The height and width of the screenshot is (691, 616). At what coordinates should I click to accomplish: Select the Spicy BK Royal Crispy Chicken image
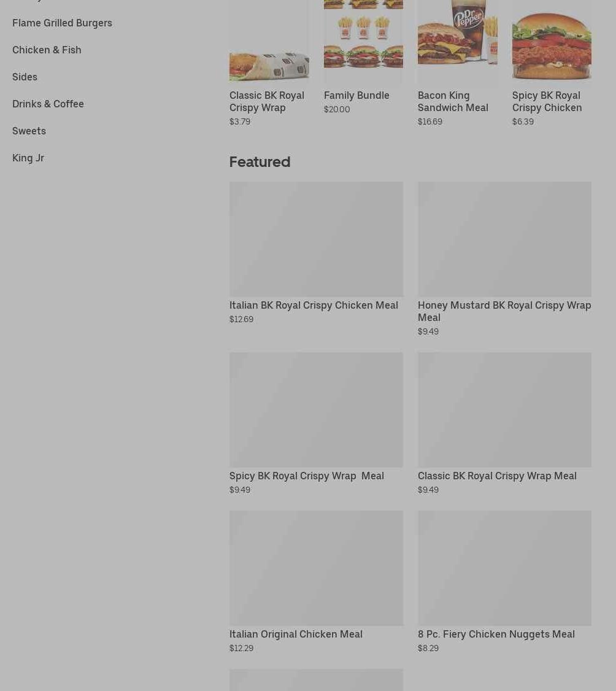point(552,42)
